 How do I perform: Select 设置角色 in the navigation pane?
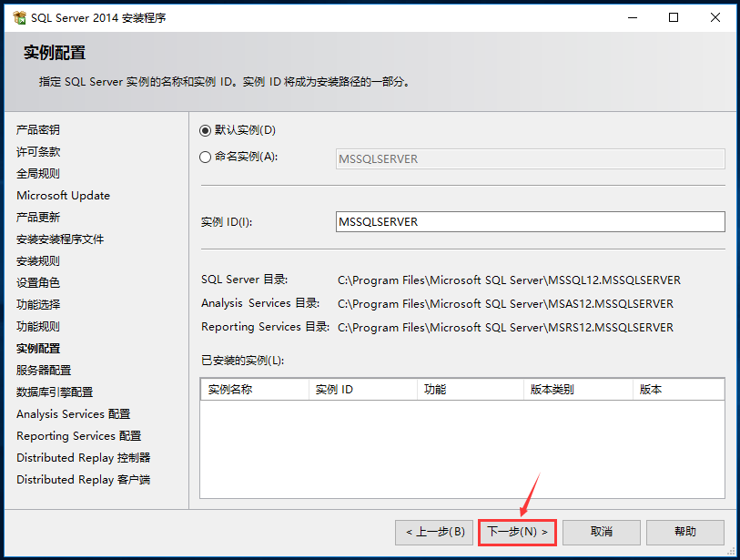(x=39, y=282)
